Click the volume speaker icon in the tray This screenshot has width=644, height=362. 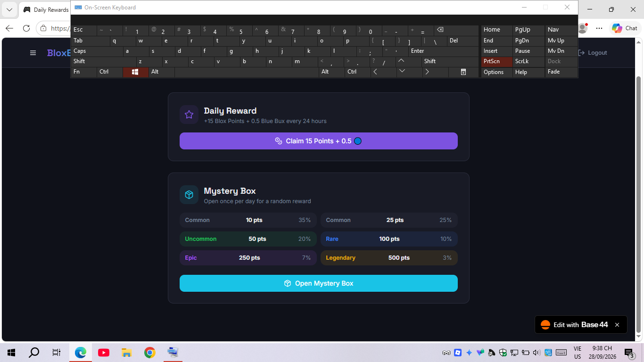(537, 353)
